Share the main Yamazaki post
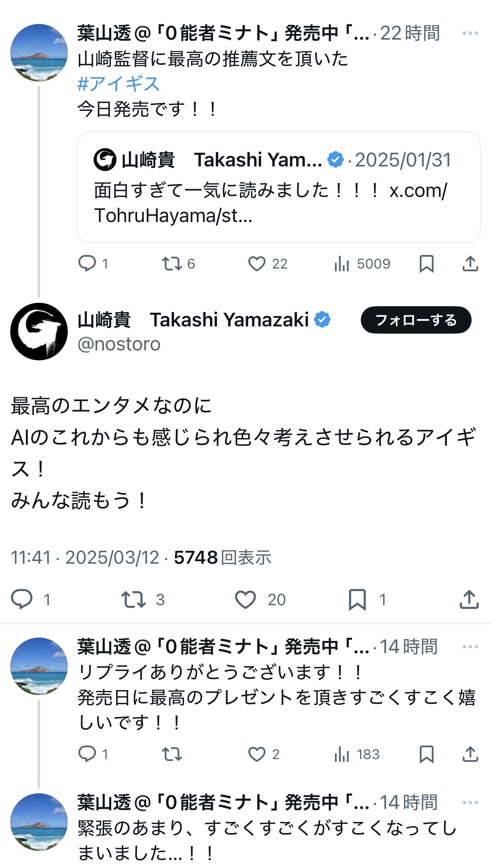The image size is (491, 868). coord(469,599)
